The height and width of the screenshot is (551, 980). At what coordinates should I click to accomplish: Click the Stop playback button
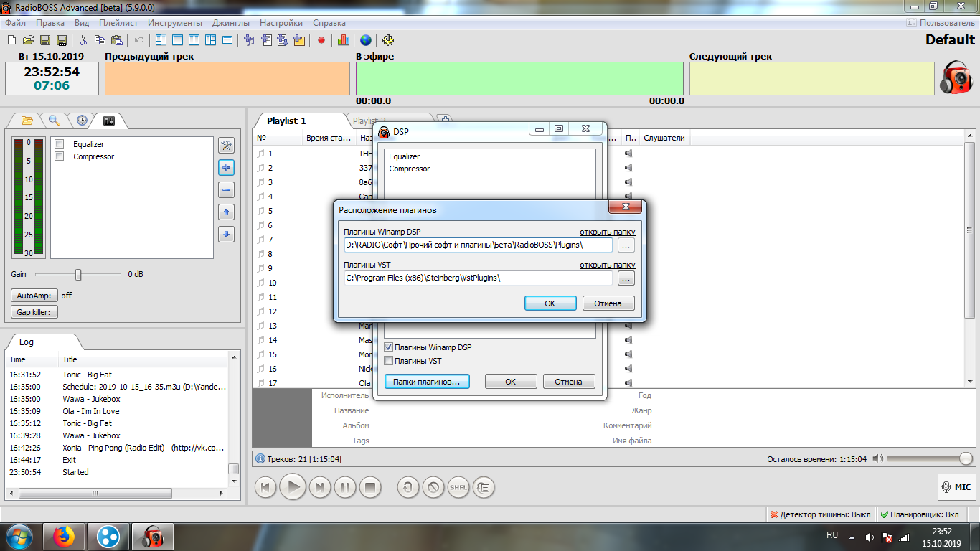pos(370,488)
